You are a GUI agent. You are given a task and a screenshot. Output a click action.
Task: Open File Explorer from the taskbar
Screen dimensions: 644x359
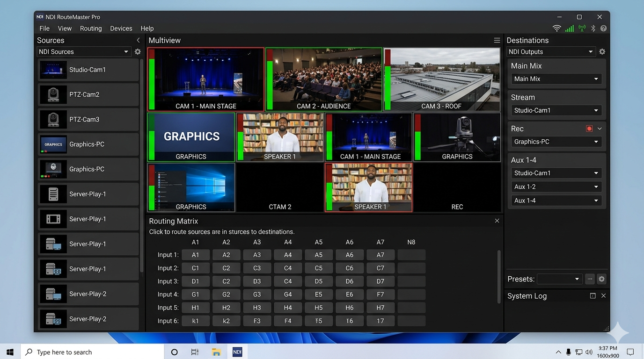click(216, 352)
